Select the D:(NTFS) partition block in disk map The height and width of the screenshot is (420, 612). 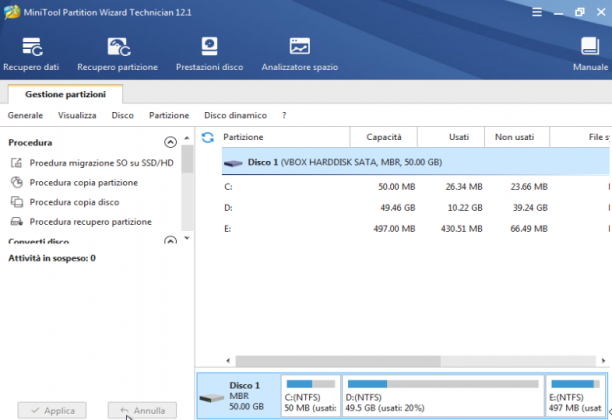(x=443, y=395)
